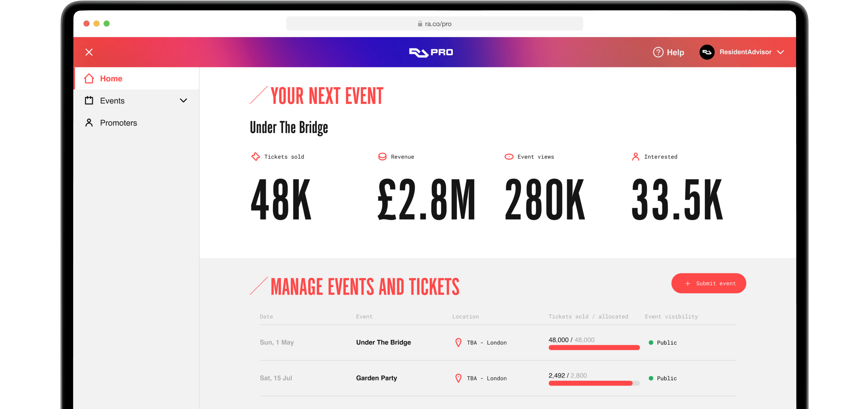Go to the Promoters section

pos(118,123)
